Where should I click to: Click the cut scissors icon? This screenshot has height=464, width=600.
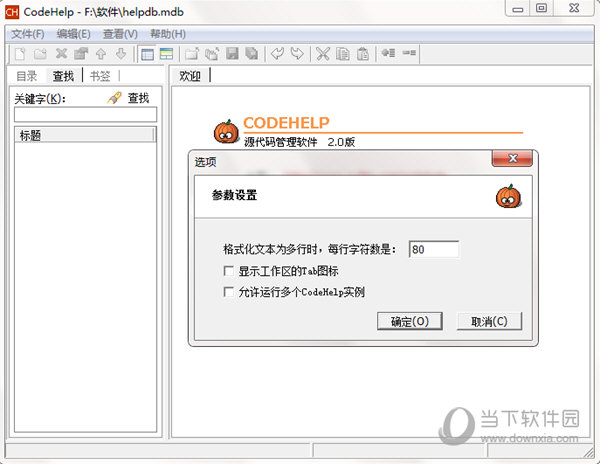[323, 54]
